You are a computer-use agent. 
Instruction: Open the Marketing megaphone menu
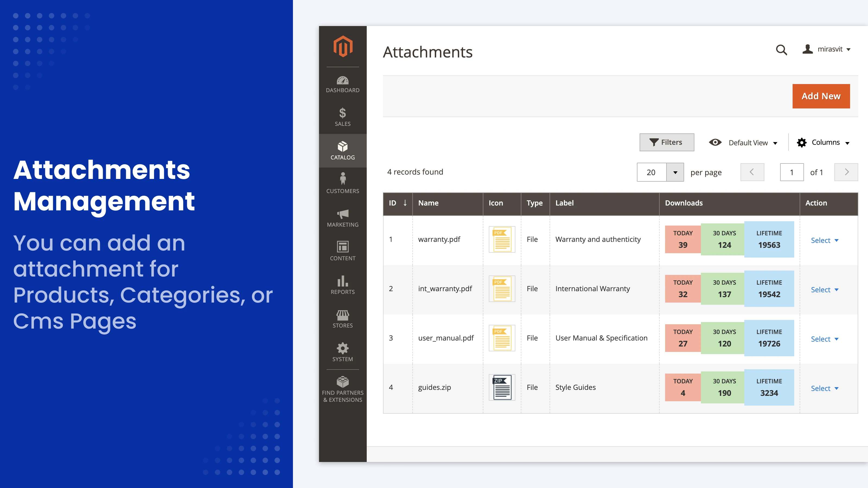coord(343,218)
